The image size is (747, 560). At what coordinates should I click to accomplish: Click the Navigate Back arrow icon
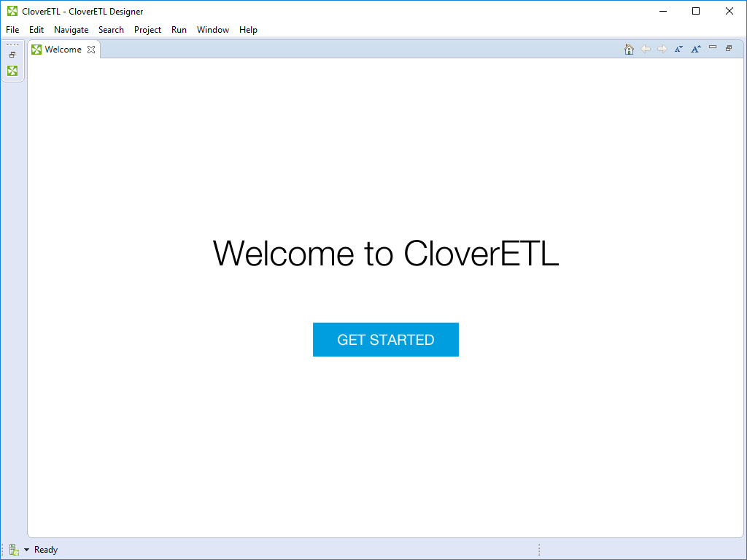click(x=646, y=49)
